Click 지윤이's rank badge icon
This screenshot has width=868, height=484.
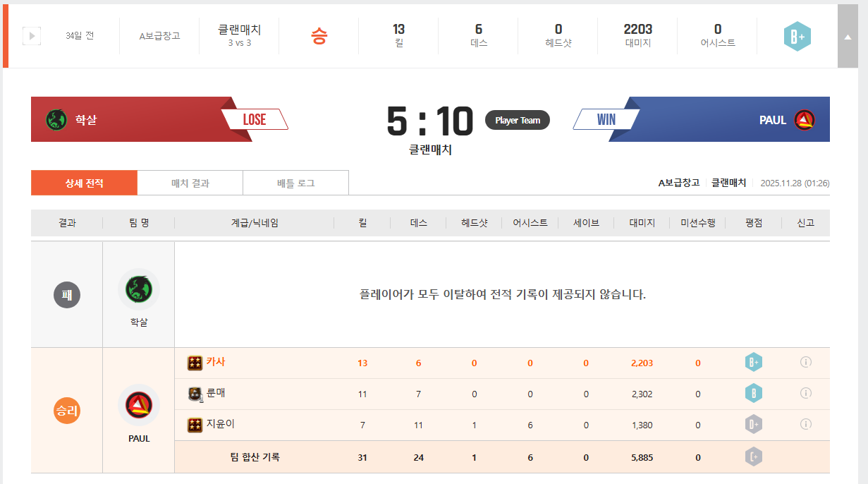195,425
